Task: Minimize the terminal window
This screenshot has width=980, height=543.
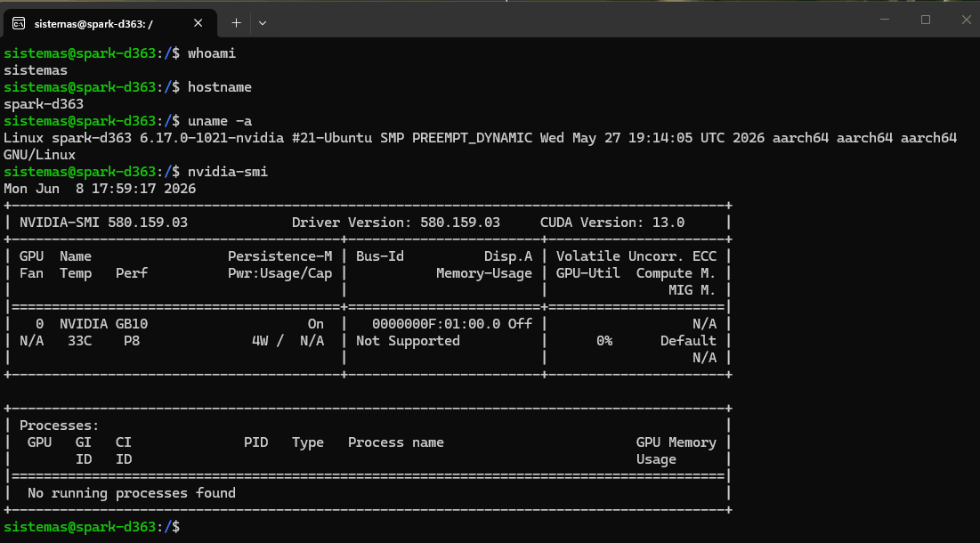Action: (x=885, y=20)
